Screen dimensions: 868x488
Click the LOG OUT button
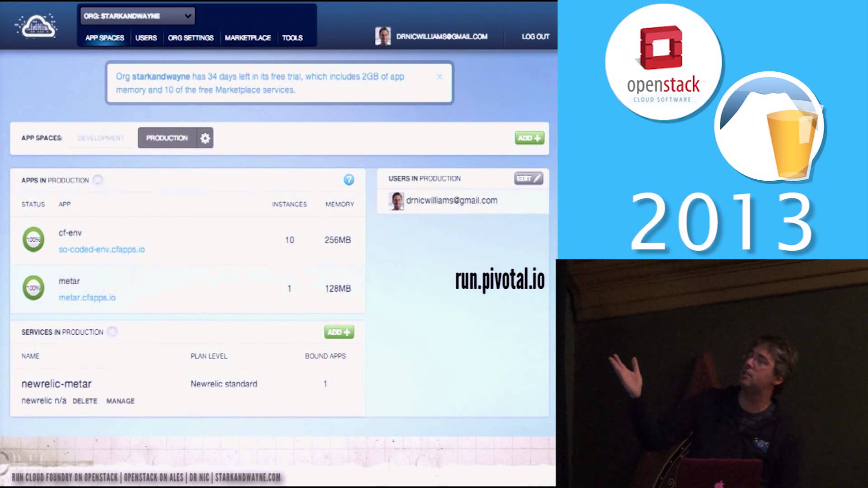coord(534,36)
